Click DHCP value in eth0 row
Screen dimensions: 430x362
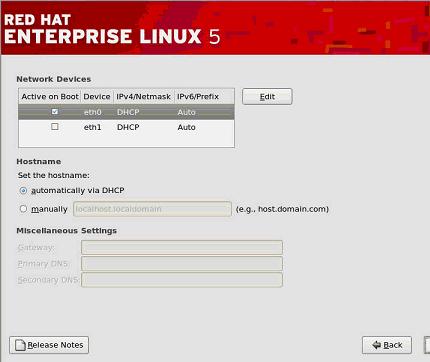click(x=128, y=112)
